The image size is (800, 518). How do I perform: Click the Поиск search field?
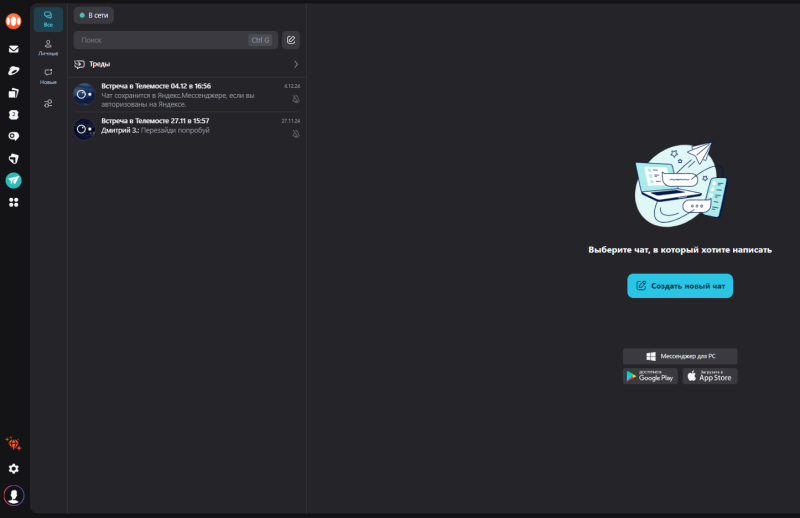tap(162, 40)
